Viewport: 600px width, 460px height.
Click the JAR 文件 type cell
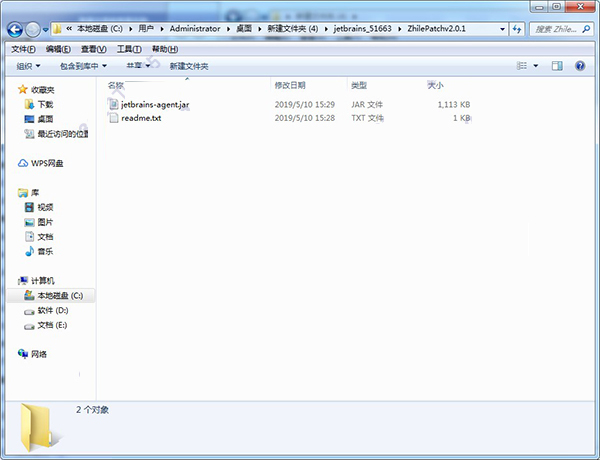[367, 104]
